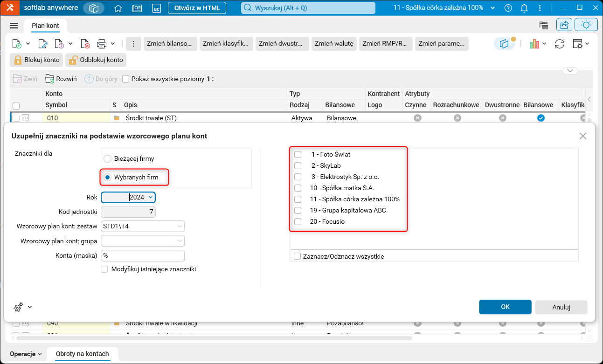
Task: Toggle the cube switch in title bar
Action: [94, 8]
